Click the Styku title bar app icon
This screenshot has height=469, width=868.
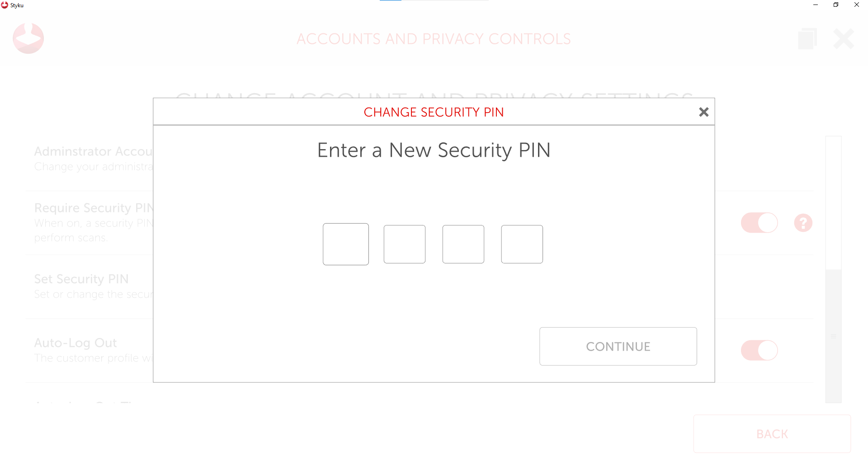[x=5, y=5]
